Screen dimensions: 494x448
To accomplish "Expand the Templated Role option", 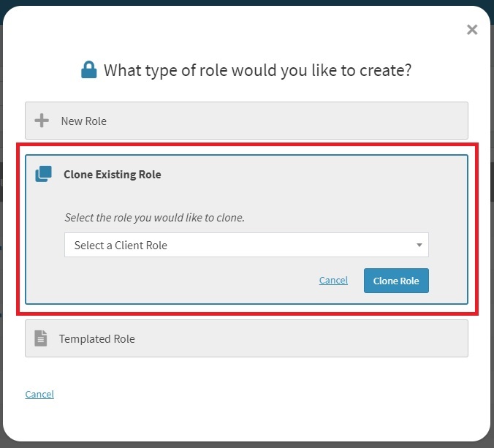I will (x=246, y=338).
